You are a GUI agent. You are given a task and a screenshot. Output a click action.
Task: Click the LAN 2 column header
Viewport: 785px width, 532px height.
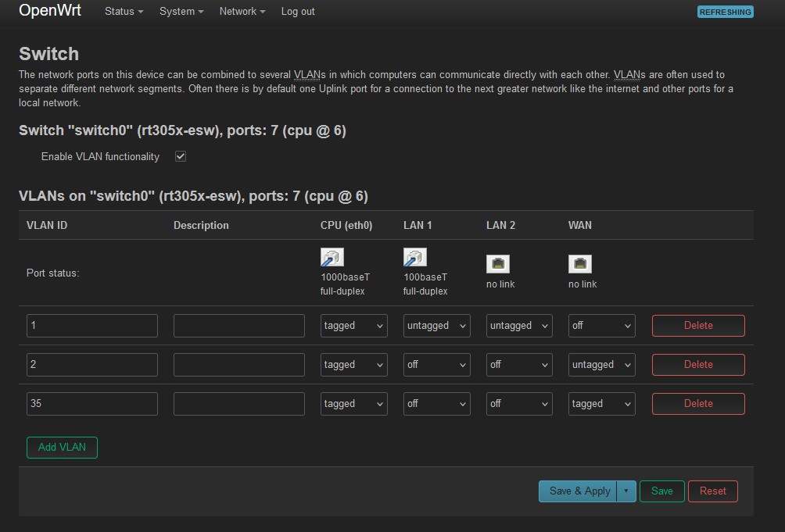coord(500,226)
